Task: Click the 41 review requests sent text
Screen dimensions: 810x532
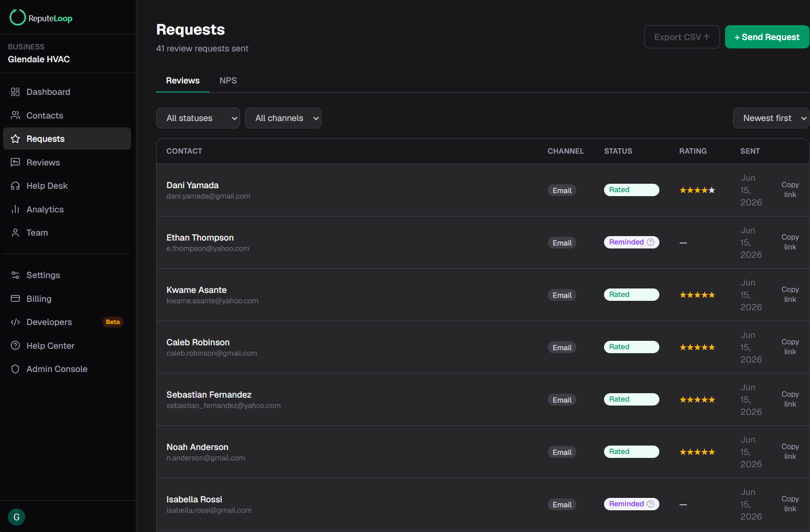Action: pyautogui.click(x=202, y=48)
